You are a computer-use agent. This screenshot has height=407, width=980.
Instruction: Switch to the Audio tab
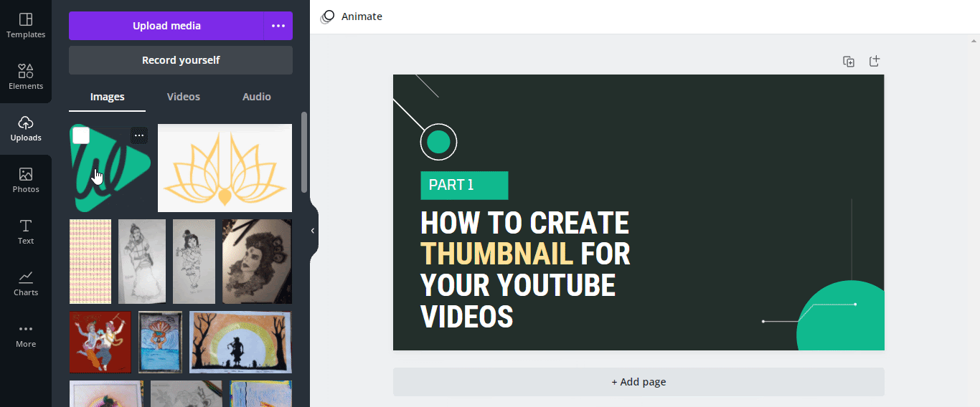coord(257,97)
